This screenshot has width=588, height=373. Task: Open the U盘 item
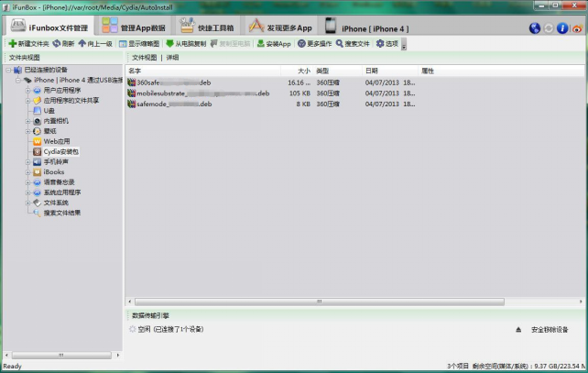click(x=49, y=111)
